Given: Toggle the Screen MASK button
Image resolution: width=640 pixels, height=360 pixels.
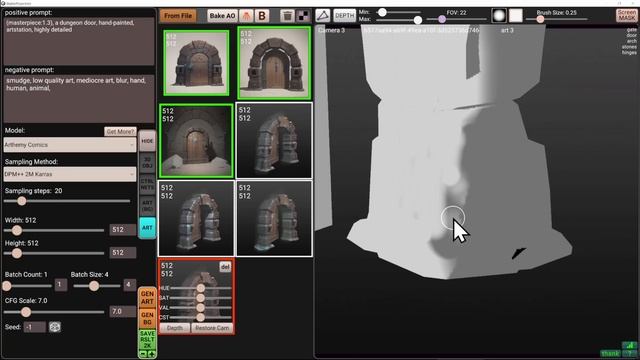Looking at the screenshot, I should 627,16.
